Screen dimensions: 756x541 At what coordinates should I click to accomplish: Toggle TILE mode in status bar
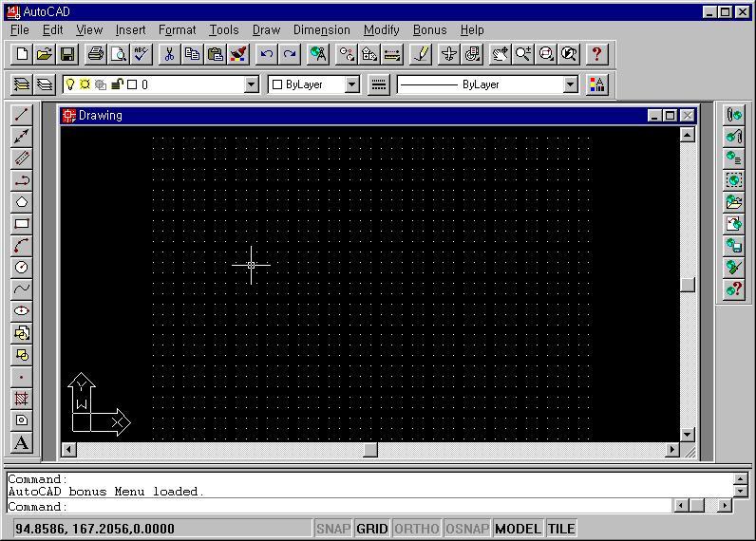(561, 529)
